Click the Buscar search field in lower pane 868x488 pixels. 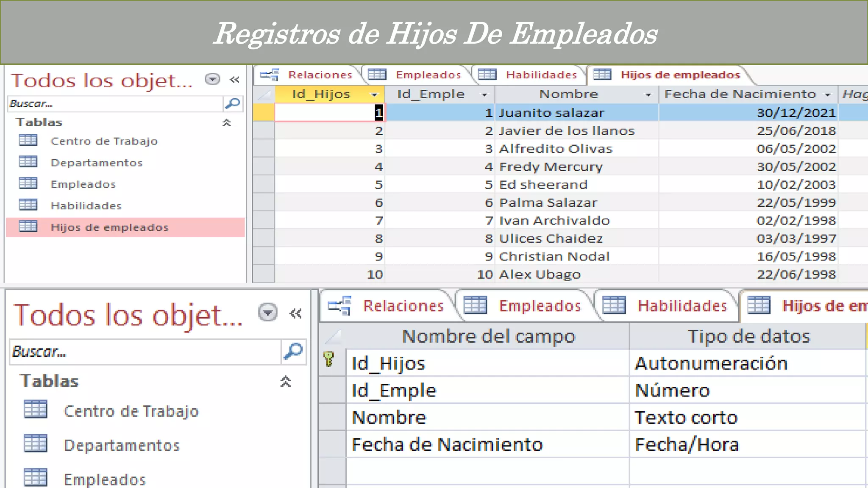point(145,351)
